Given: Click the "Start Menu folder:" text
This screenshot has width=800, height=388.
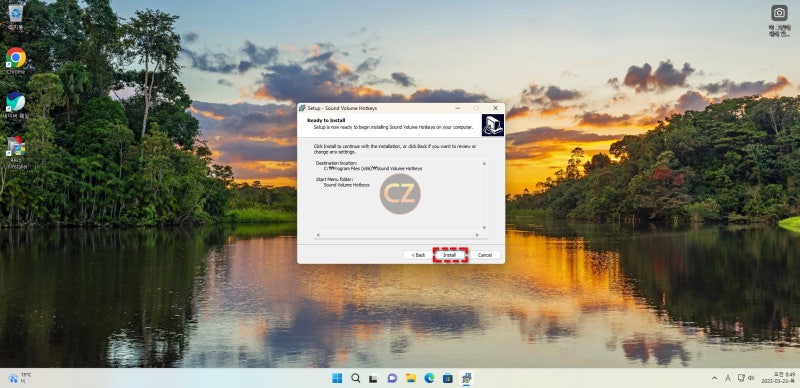Looking at the screenshot, I should [335, 179].
